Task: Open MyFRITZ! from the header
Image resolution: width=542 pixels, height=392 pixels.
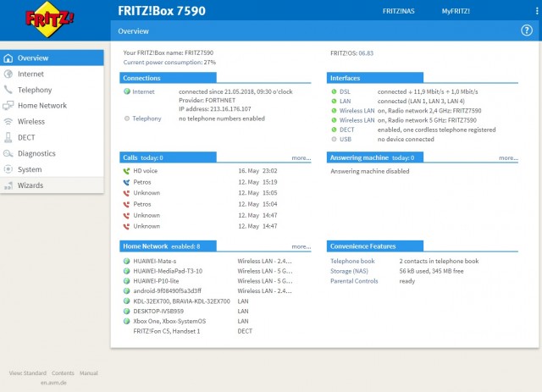Action: (456, 11)
